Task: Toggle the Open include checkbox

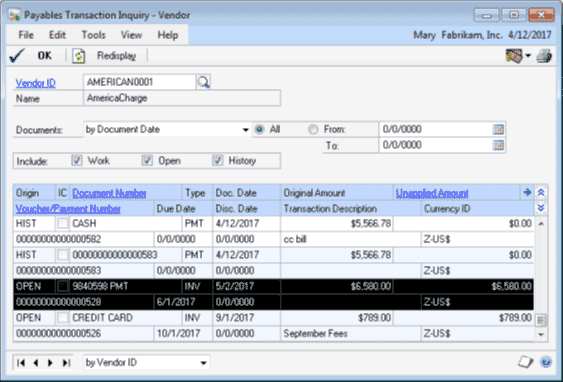Action: 147,160
